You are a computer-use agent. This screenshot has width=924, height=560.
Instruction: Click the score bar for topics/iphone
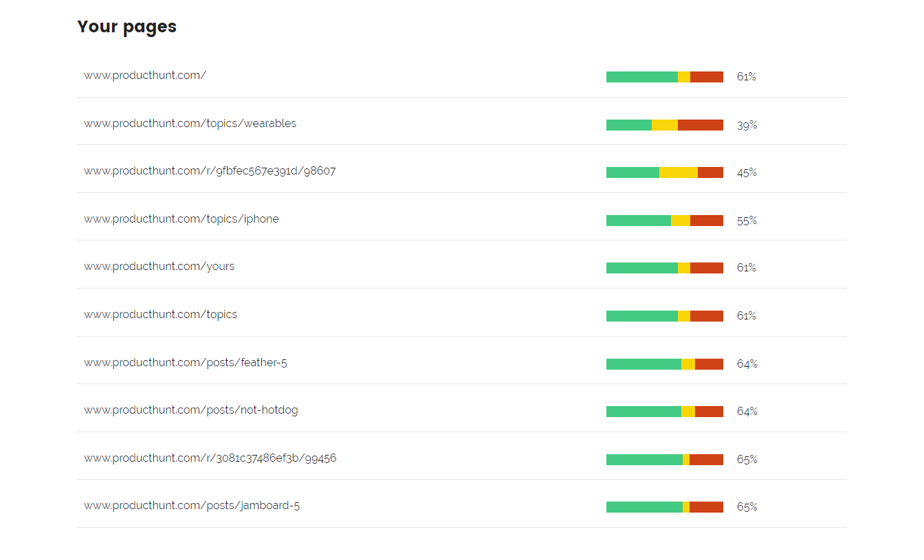click(x=665, y=221)
